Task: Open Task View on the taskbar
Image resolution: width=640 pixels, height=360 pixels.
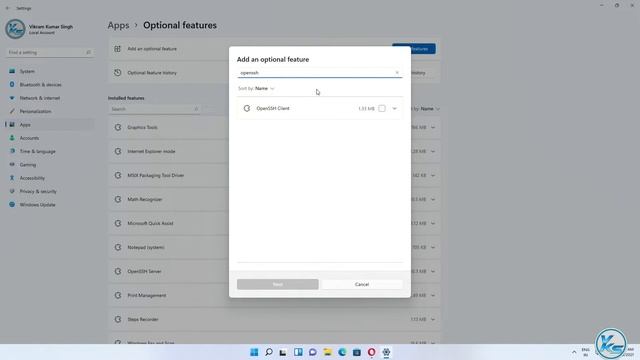Action: pyautogui.click(x=283, y=352)
